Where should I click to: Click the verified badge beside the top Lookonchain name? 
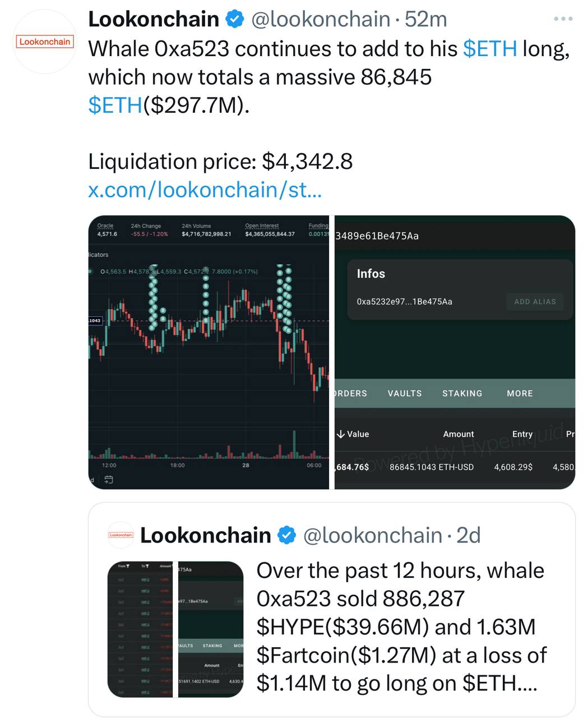[234, 20]
